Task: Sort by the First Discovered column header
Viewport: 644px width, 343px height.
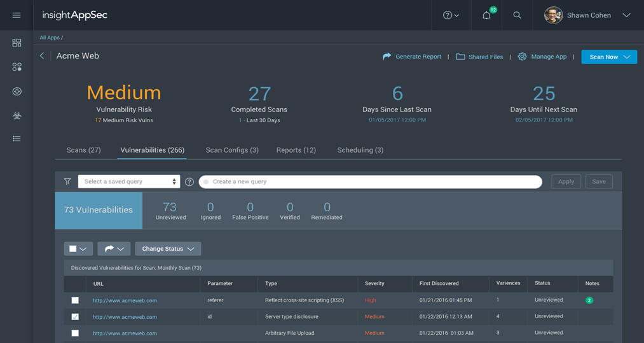Action: (439, 283)
